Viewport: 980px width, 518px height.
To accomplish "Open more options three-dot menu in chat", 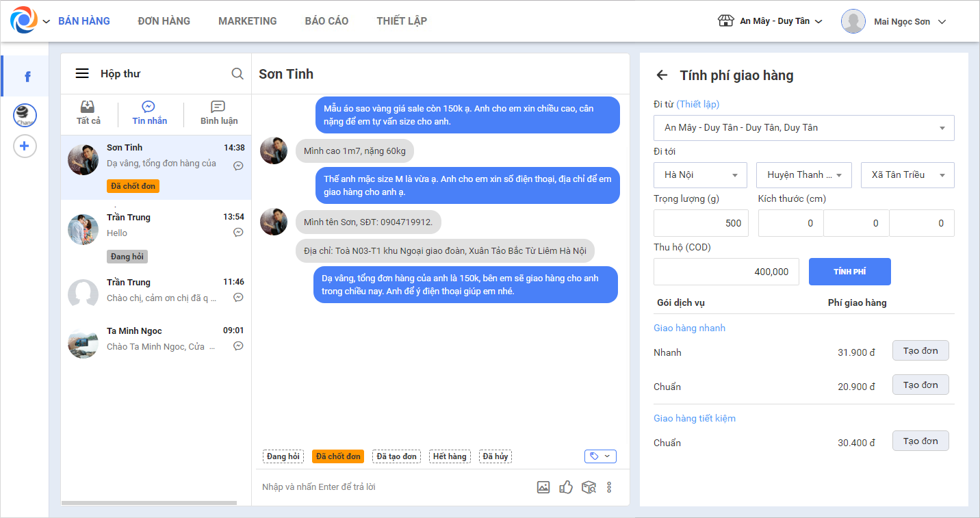I will (x=609, y=487).
